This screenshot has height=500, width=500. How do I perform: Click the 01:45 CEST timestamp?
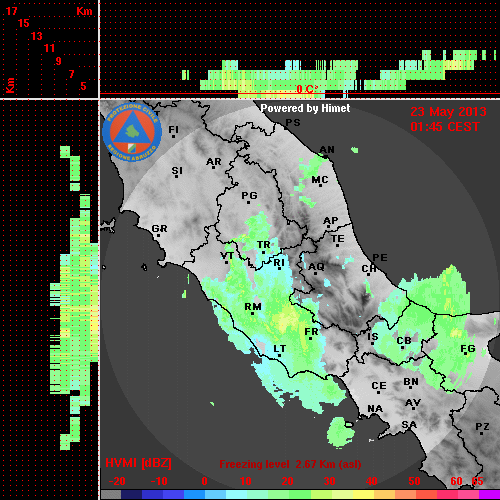pyautogui.click(x=445, y=127)
